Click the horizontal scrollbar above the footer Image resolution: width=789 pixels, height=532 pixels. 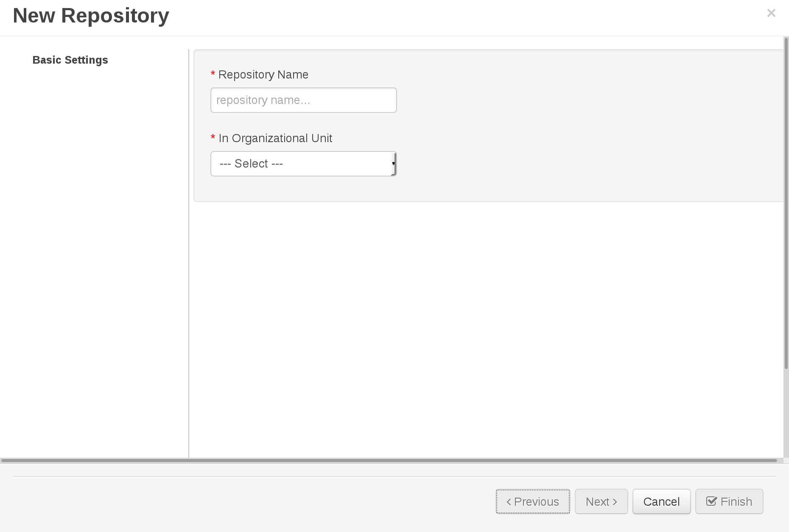(x=389, y=460)
